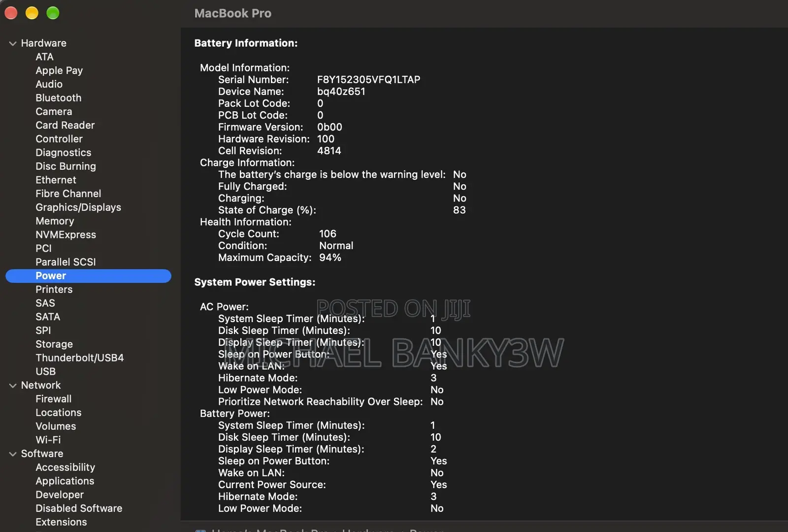Open Ethernet hardware info
This screenshot has width=788, height=532.
pos(56,180)
